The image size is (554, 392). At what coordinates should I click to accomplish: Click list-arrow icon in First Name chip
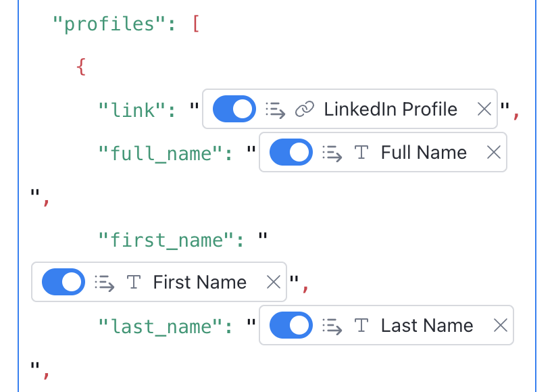click(104, 283)
